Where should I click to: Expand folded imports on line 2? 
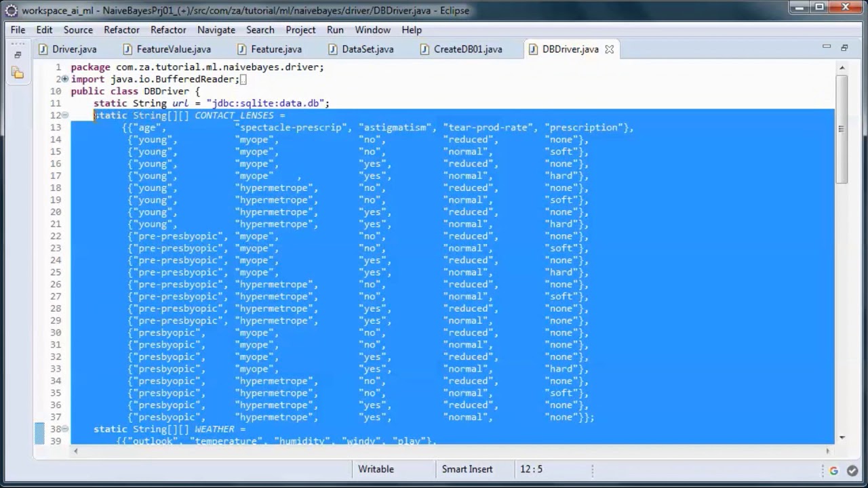tap(66, 79)
